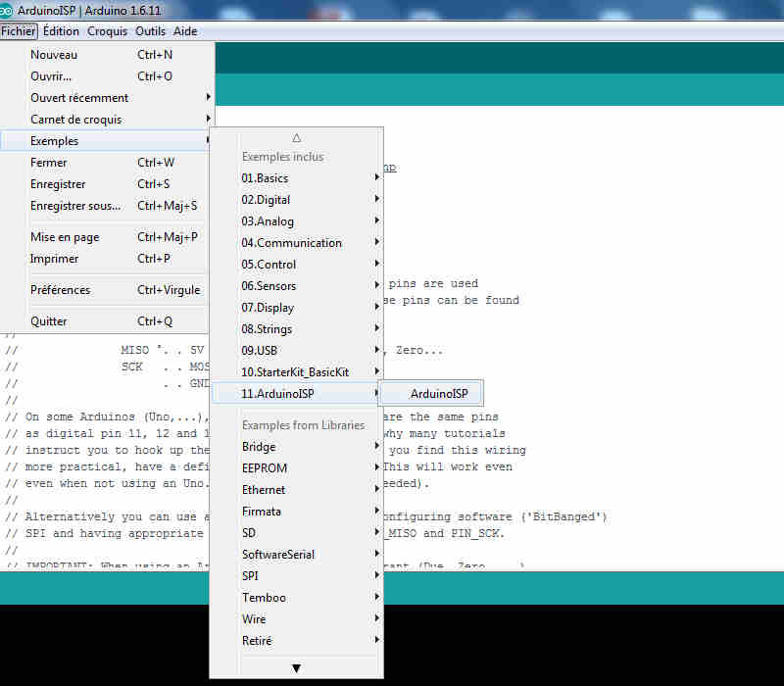Image resolution: width=784 pixels, height=686 pixels.
Task: Expand 01.Basics examples submenu
Action: 297,178
